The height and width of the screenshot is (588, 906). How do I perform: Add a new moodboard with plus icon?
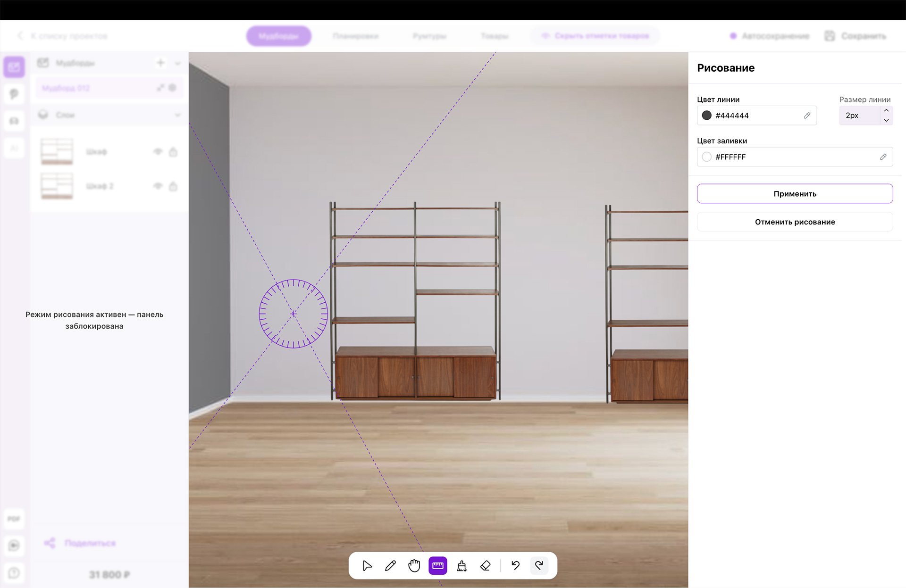pos(160,63)
